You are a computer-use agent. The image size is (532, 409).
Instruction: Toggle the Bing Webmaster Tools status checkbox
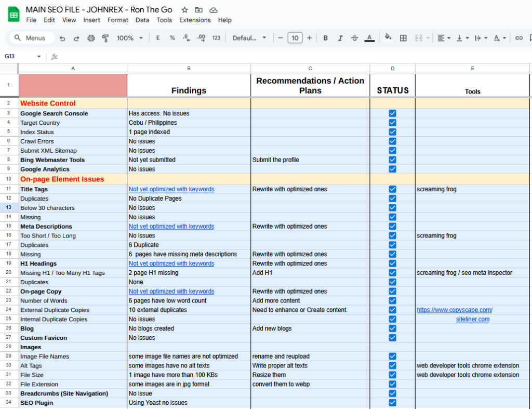tap(393, 160)
